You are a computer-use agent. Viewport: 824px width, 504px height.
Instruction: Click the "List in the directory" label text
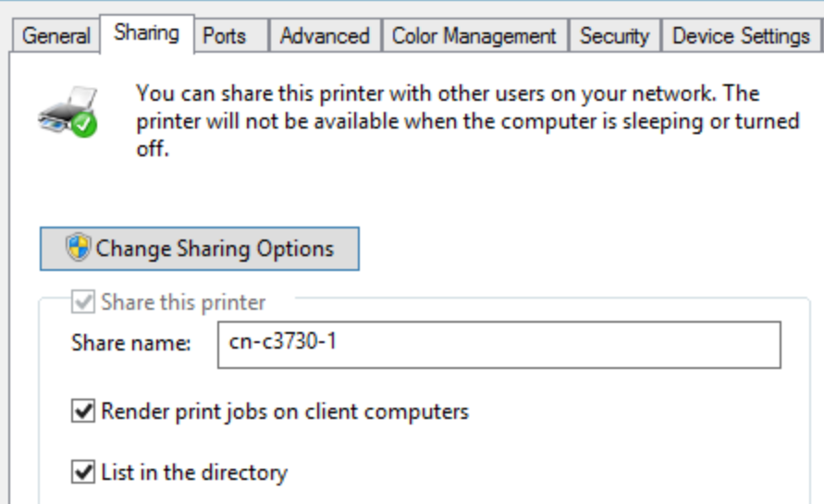pyautogui.click(x=194, y=473)
